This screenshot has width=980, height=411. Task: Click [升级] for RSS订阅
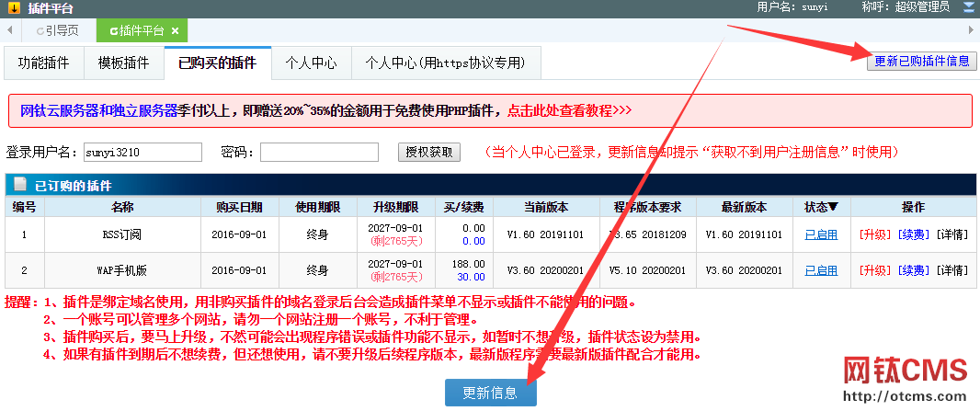click(x=875, y=234)
